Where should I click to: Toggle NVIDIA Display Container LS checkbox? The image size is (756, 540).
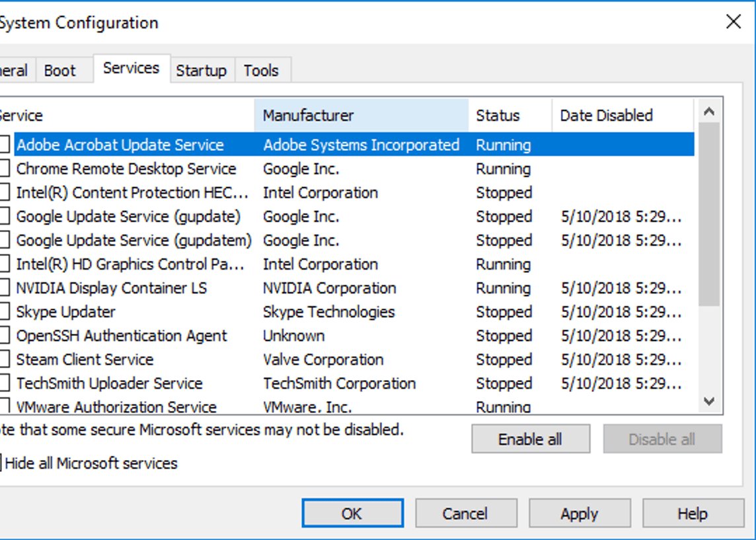tap(4, 288)
